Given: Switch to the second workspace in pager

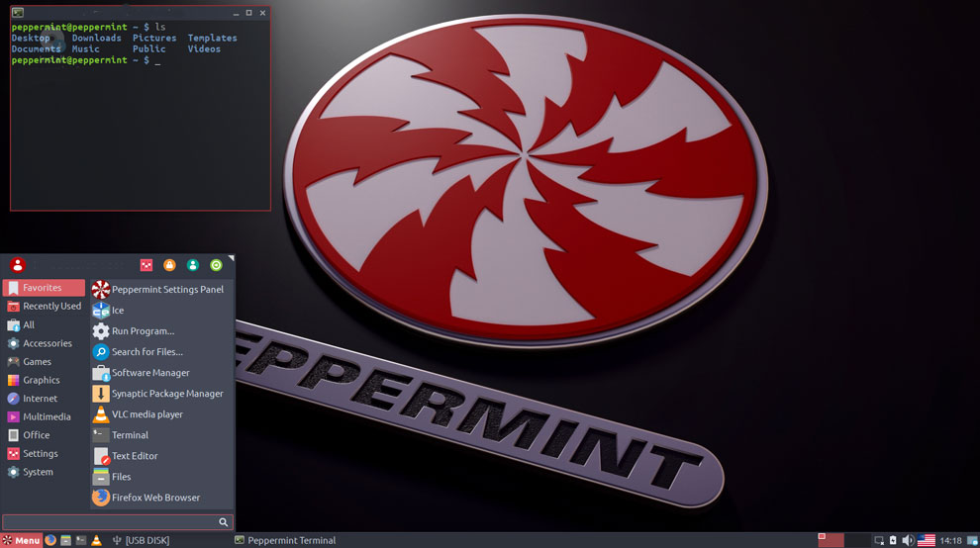Looking at the screenshot, I should pyautogui.click(x=857, y=540).
